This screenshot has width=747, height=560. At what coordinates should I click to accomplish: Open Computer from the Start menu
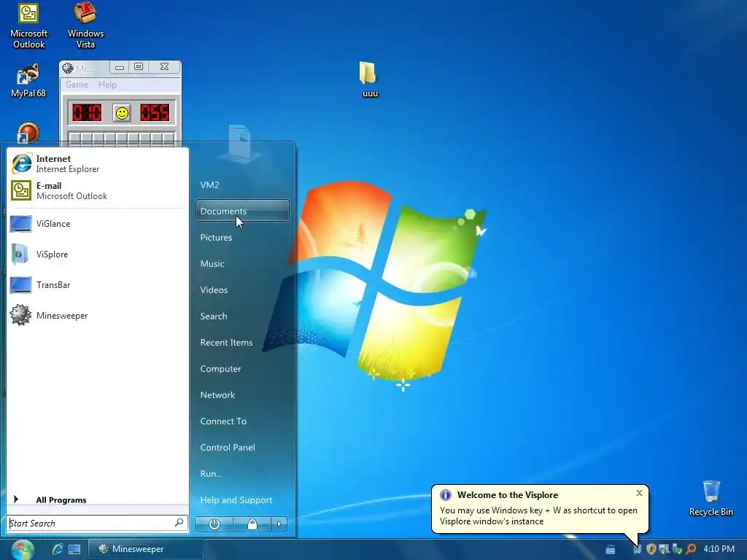[x=242, y=368]
